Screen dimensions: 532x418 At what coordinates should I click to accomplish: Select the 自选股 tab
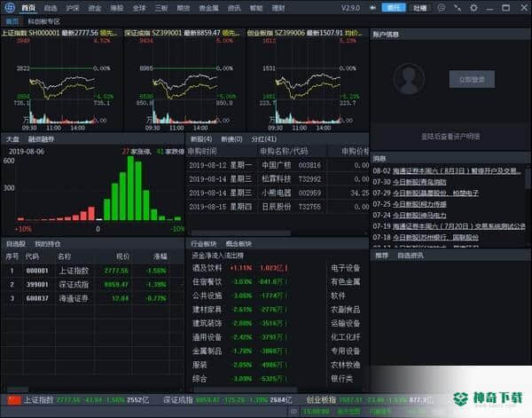(x=16, y=244)
